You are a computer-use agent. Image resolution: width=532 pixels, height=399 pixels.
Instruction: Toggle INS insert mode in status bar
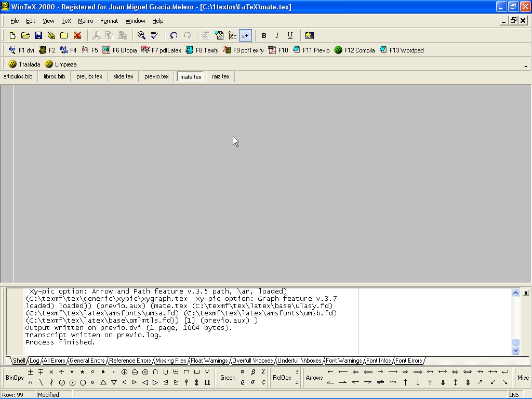click(x=514, y=395)
